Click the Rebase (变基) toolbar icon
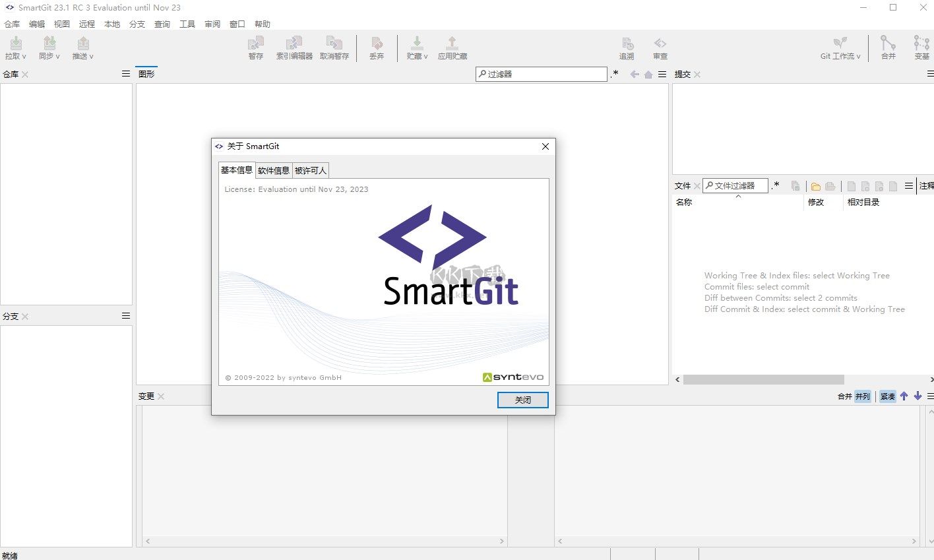The image size is (934, 560). (921, 46)
